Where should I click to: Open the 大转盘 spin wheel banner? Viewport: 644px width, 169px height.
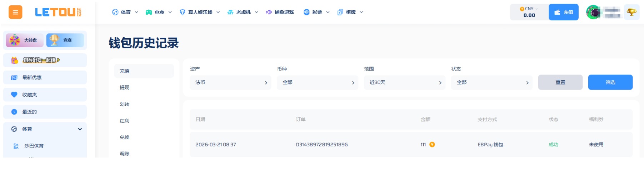(25, 40)
